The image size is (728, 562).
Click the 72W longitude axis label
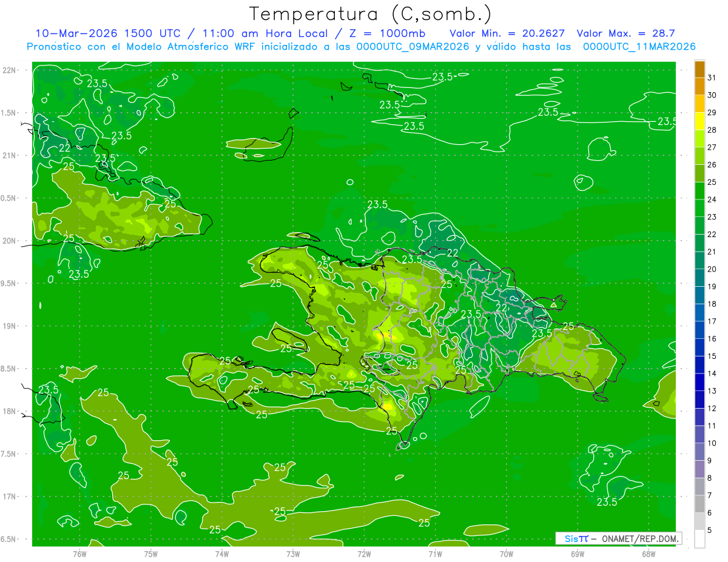(x=364, y=554)
